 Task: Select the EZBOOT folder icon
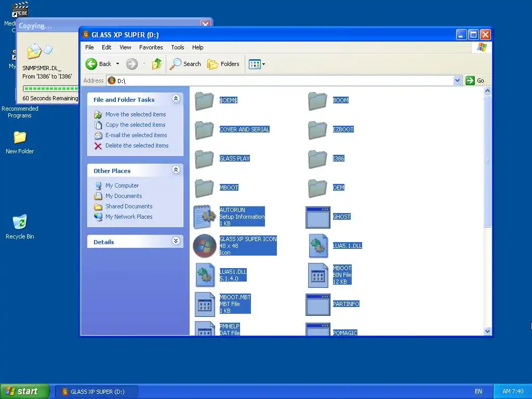pos(317,130)
